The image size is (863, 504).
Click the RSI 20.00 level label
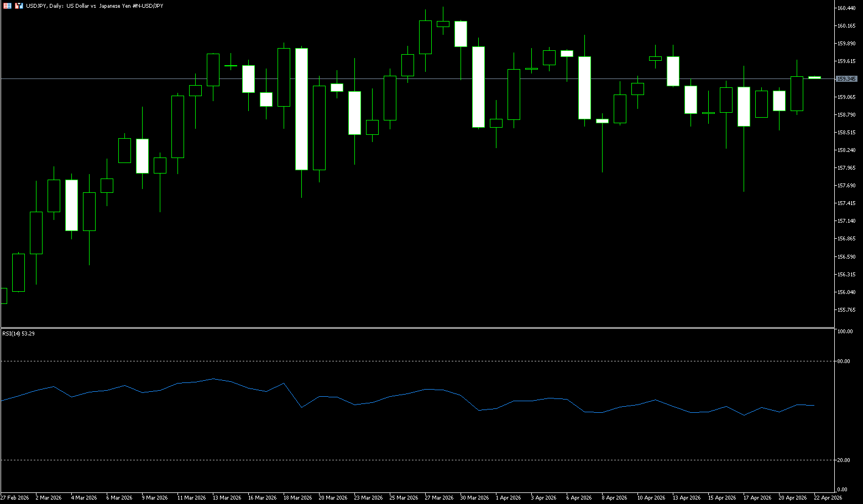844,460
